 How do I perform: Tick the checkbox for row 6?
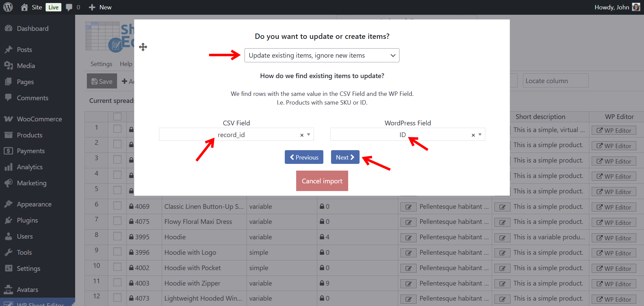117,206
